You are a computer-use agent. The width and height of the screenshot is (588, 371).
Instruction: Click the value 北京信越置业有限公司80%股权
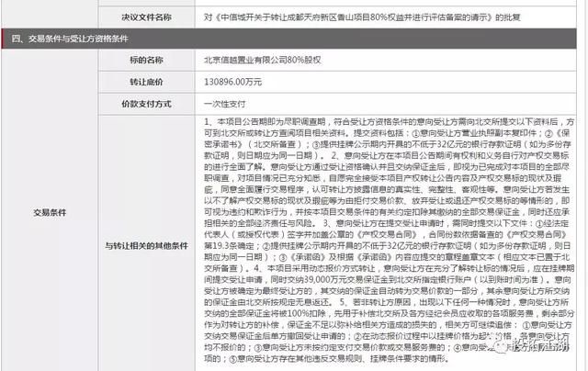[x=263, y=60]
